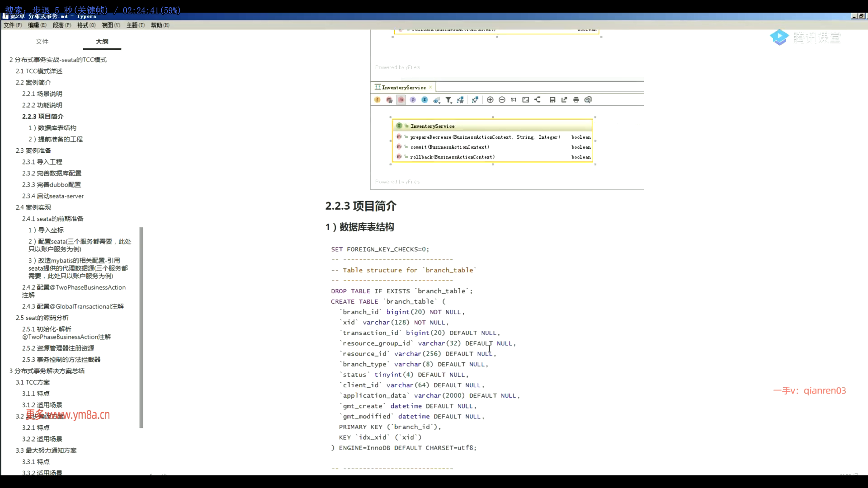Open the visibility level eye dropdown
This screenshot has height=488, width=868.
click(x=437, y=100)
